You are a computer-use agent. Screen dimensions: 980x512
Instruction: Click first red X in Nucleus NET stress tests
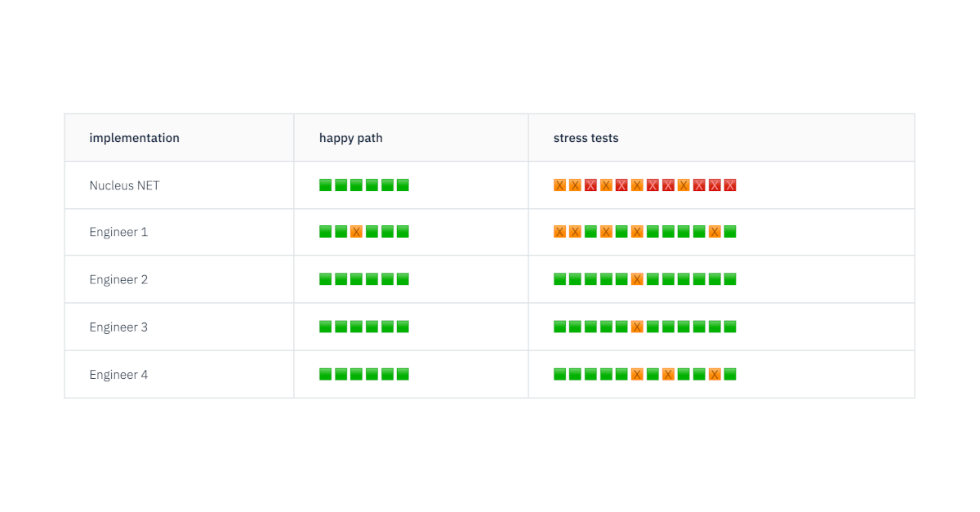[590, 185]
